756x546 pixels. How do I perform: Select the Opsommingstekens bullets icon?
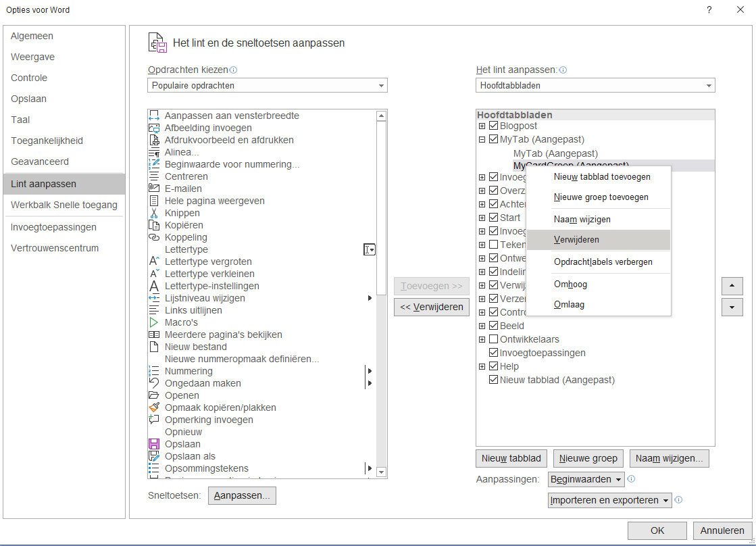(154, 468)
